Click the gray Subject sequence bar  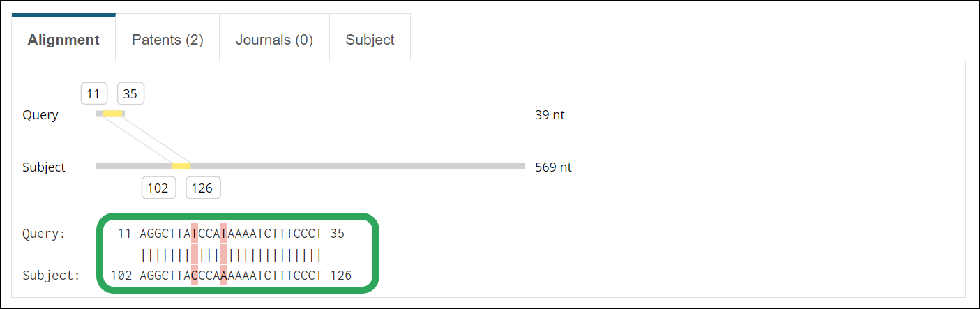(x=310, y=166)
